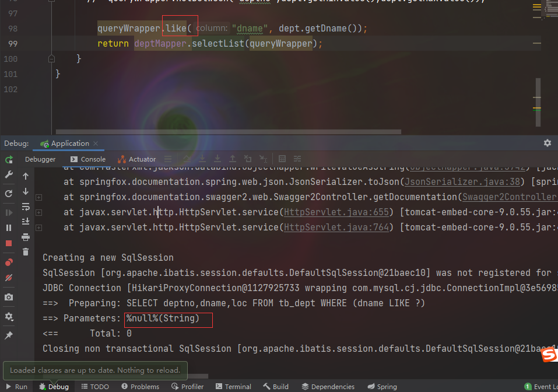
Task: Click the Step Into icon
Action: click(x=202, y=159)
